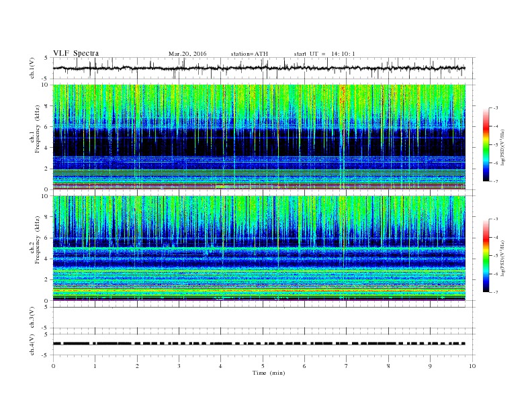Click the log(PSD) label of ch.1 color bar

[x=502, y=147]
